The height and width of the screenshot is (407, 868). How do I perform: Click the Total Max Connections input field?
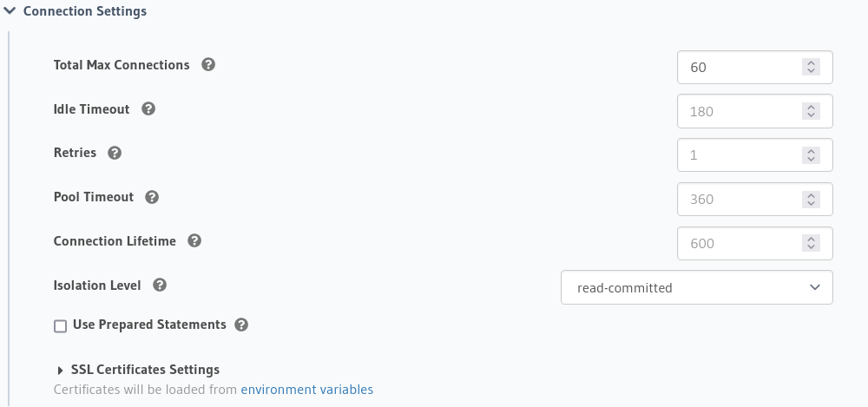coord(738,68)
